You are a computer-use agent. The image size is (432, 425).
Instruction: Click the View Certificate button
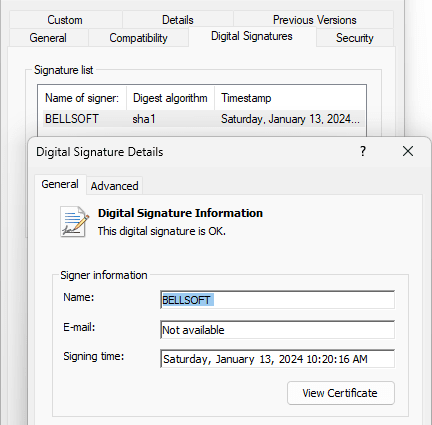coord(341,393)
